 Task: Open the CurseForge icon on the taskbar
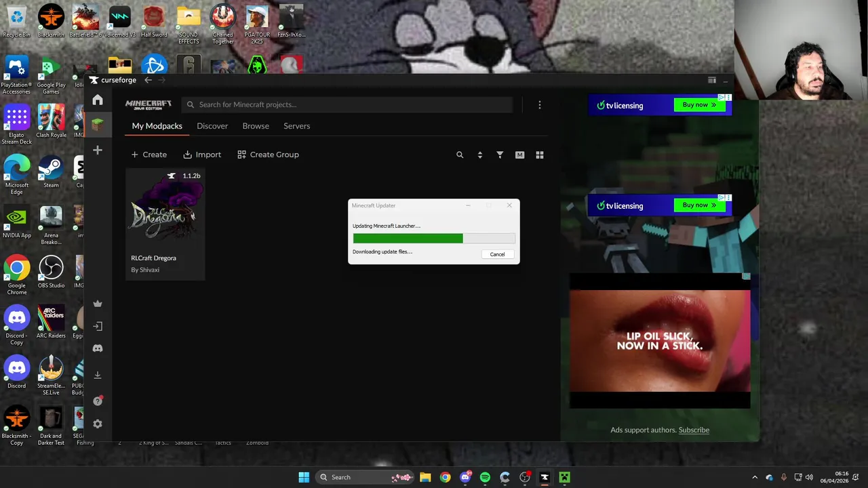pos(545,477)
